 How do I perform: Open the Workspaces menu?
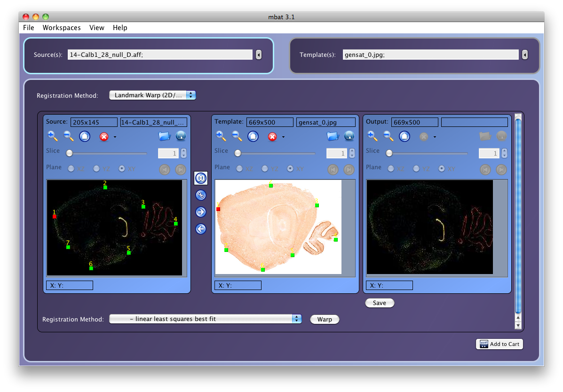pos(62,28)
